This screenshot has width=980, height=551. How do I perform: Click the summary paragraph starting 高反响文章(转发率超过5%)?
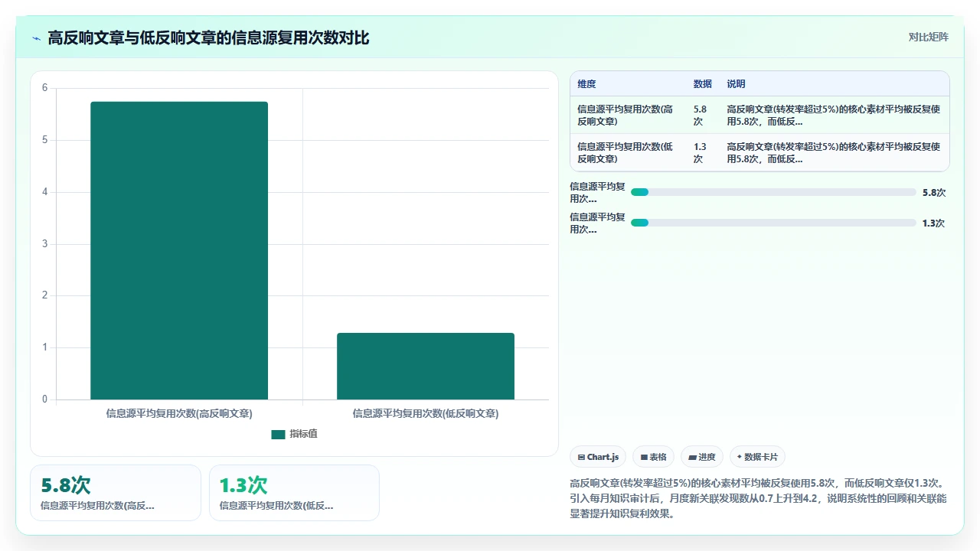[759, 498]
